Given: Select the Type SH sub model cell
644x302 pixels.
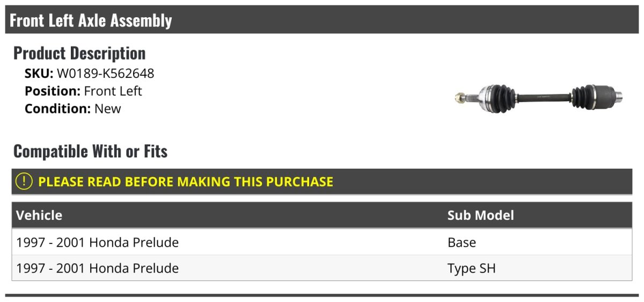Looking at the screenshot, I should click(471, 268).
